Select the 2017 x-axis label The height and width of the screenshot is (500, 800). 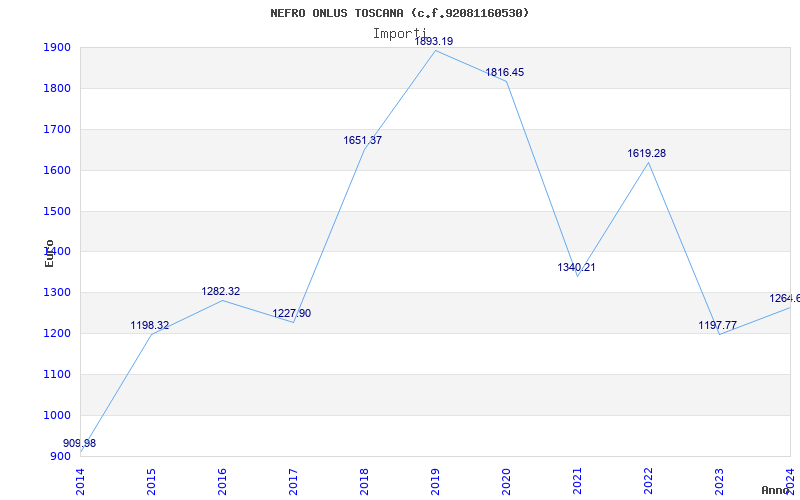tap(293, 482)
